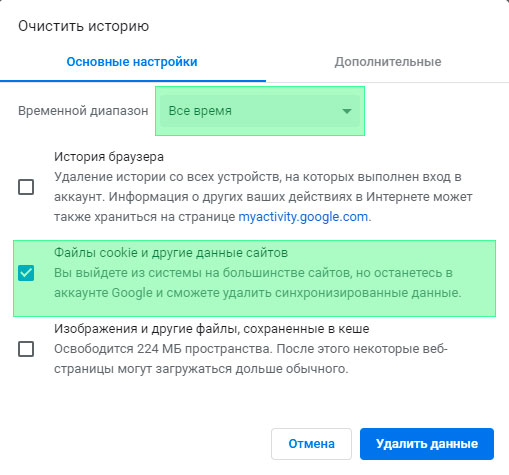
Task: Uncheck the Файлы cookie и другие данные сайтов checkbox
Action: click(26, 273)
